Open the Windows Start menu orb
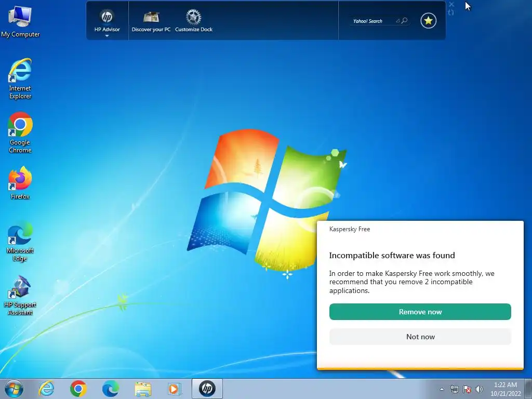 [x=14, y=389]
